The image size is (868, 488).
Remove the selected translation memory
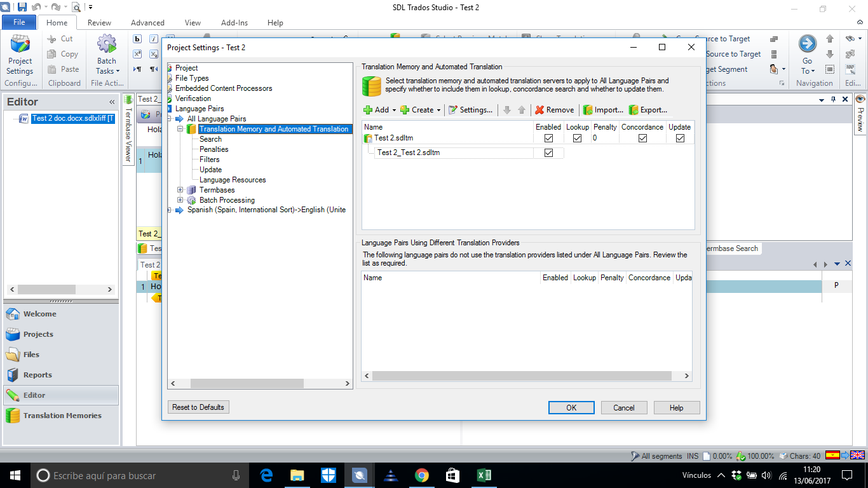click(555, 110)
